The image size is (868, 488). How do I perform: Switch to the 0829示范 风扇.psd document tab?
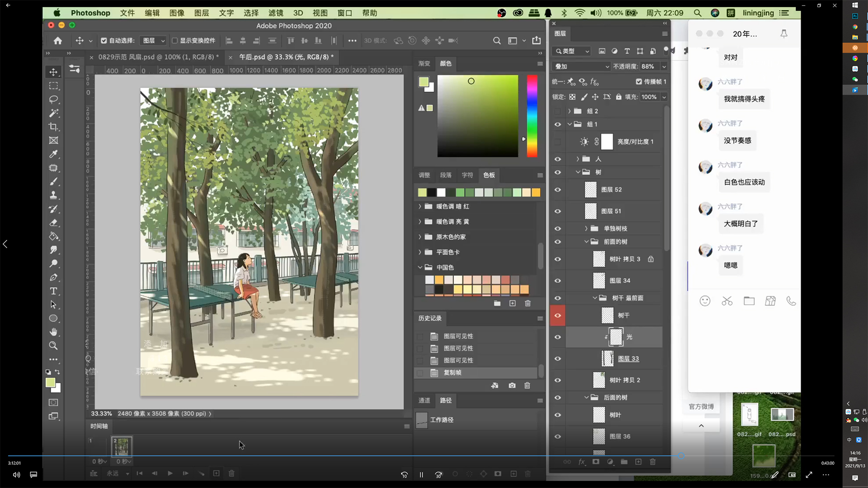(x=158, y=57)
